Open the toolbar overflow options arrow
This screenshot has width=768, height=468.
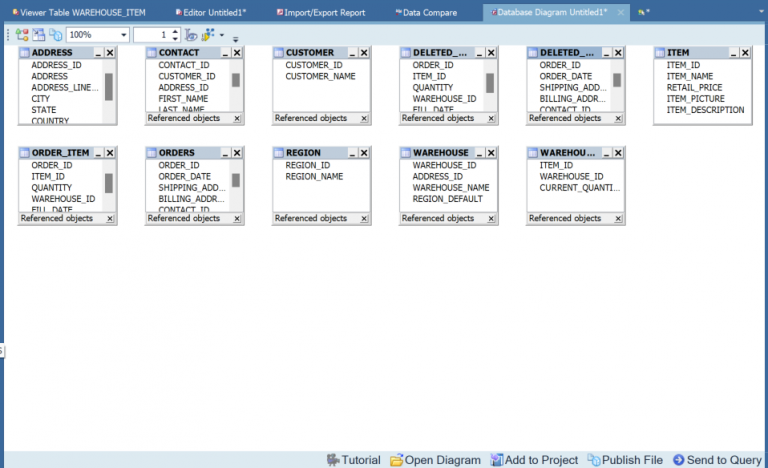click(235, 38)
